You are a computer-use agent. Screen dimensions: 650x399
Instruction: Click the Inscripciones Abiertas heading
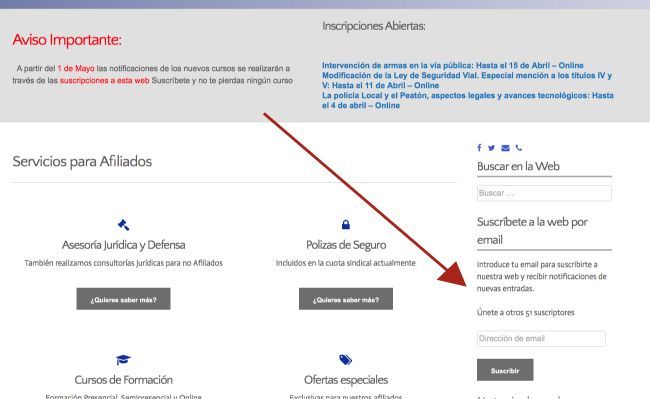374,26
